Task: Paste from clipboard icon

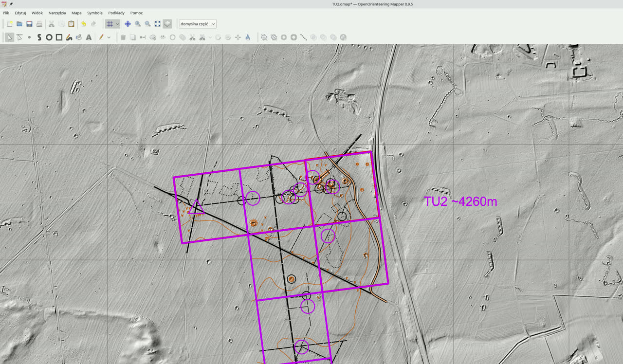Action: click(71, 24)
